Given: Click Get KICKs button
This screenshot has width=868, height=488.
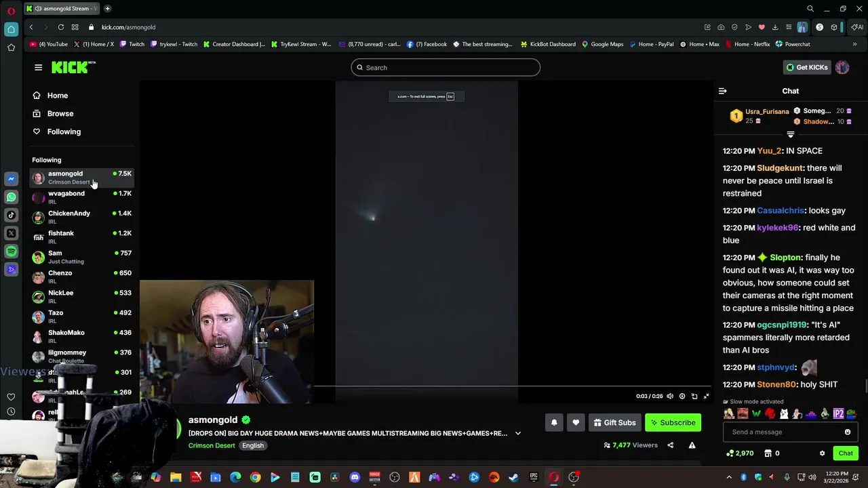Looking at the screenshot, I should pyautogui.click(x=807, y=67).
